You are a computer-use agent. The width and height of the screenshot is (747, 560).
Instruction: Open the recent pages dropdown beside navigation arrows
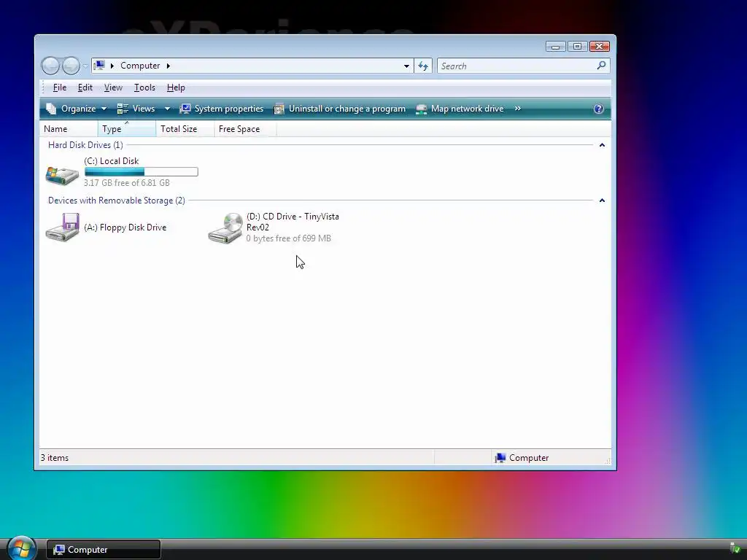click(85, 66)
